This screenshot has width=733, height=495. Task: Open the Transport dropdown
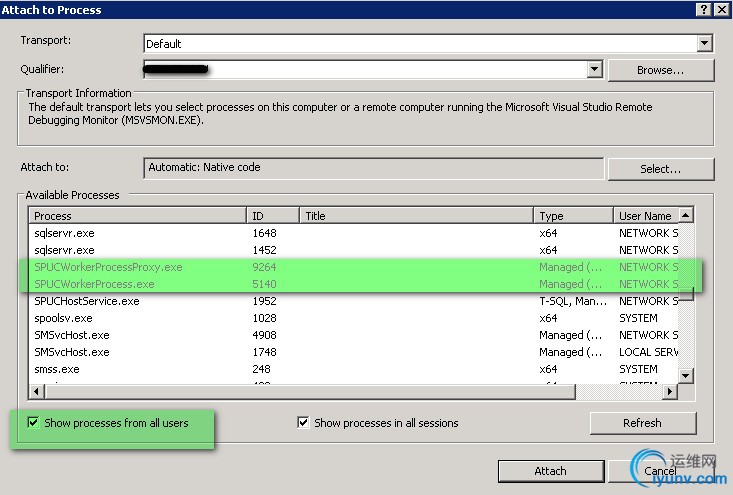pyautogui.click(x=704, y=43)
